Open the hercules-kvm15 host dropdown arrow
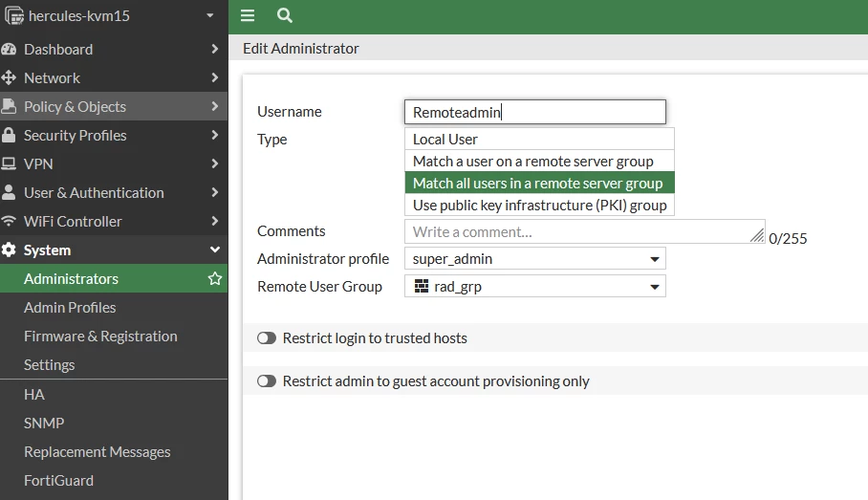The image size is (868, 500). pos(209,16)
